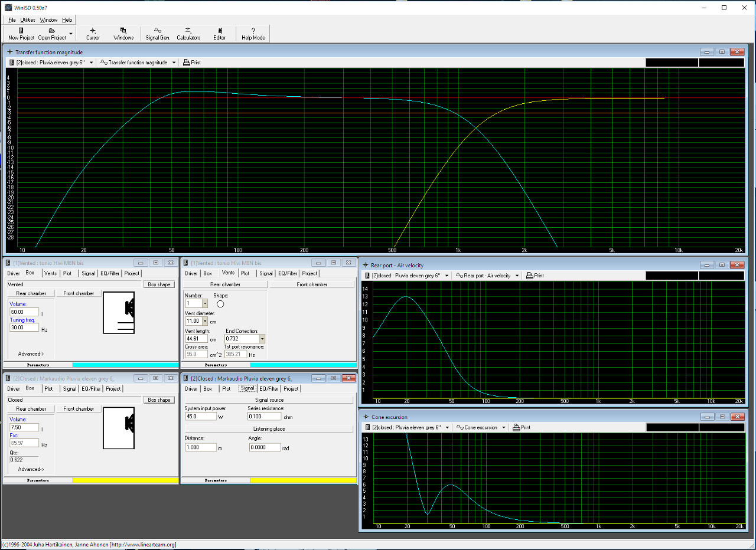Click Box shape button in Vented box window
This screenshot has height=550, width=756.
click(x=159, y=284)
